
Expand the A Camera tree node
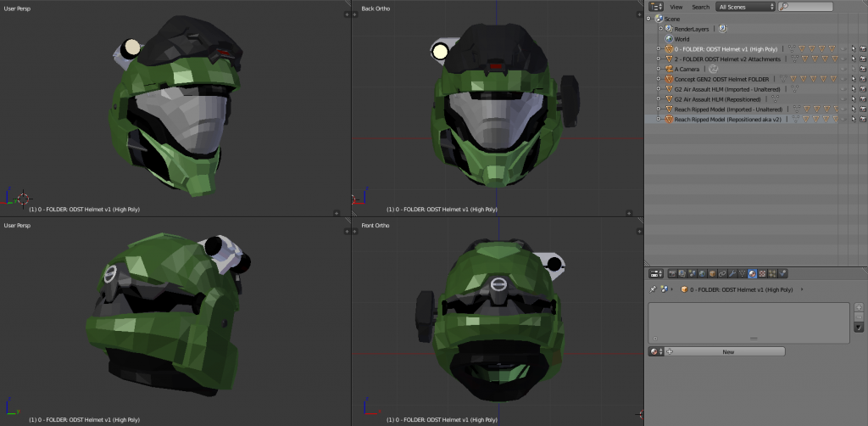point(658,69)
